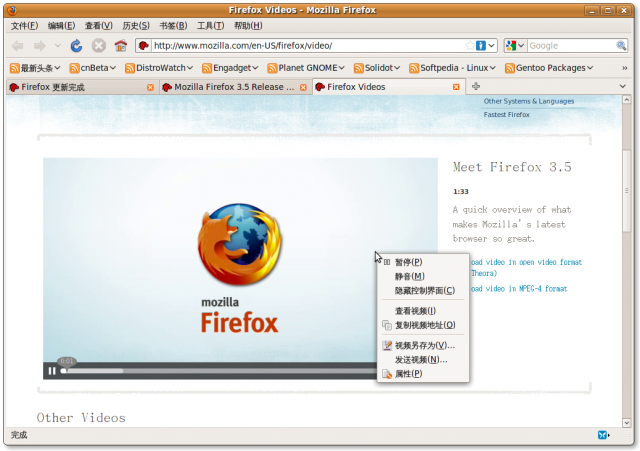Select 复制视频地址(O) in context menu
Image resolution: width=640 pixels, height=451 pixels.
pyautogui.click(x=423, y=325)
